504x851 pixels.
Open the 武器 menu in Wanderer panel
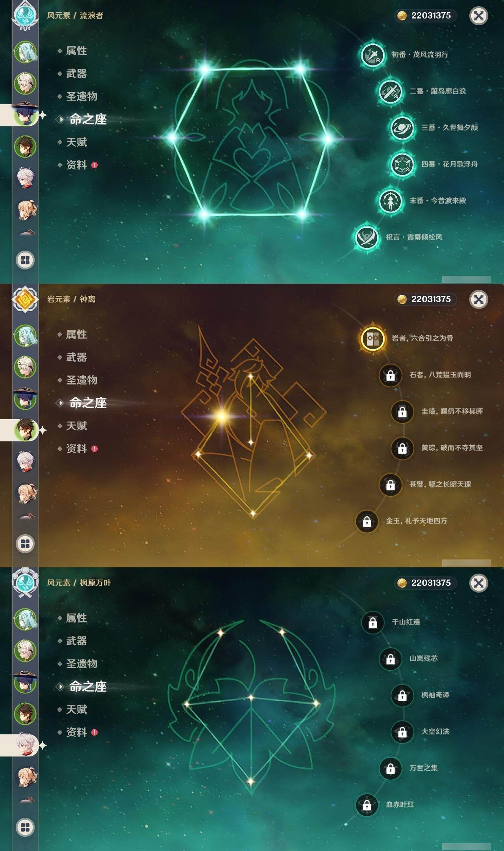tap(76, 73)
